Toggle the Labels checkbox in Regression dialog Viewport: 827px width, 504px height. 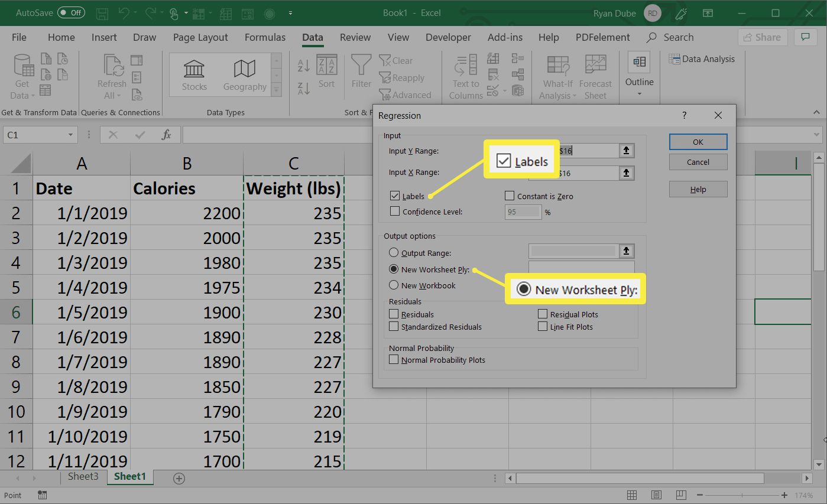pyautogui.click(x=395, y=196)
